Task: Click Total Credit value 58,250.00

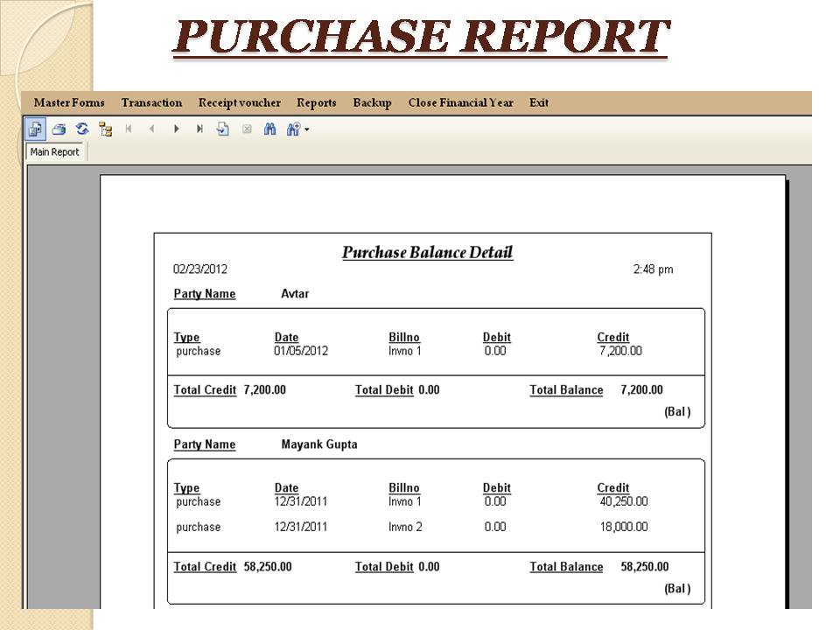Action: [268, 567]
